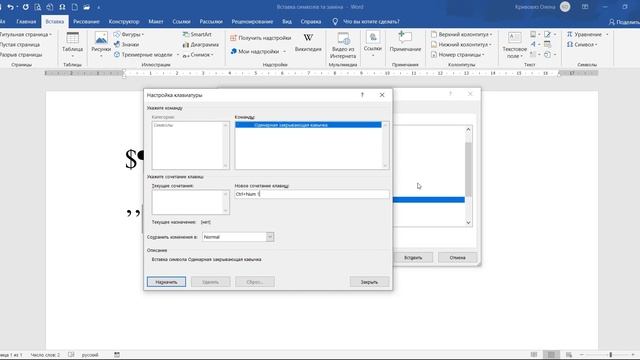Click the Поделиться share button
Image resolution: width=640 pixels, height=360 pixels.
(624, 22)
